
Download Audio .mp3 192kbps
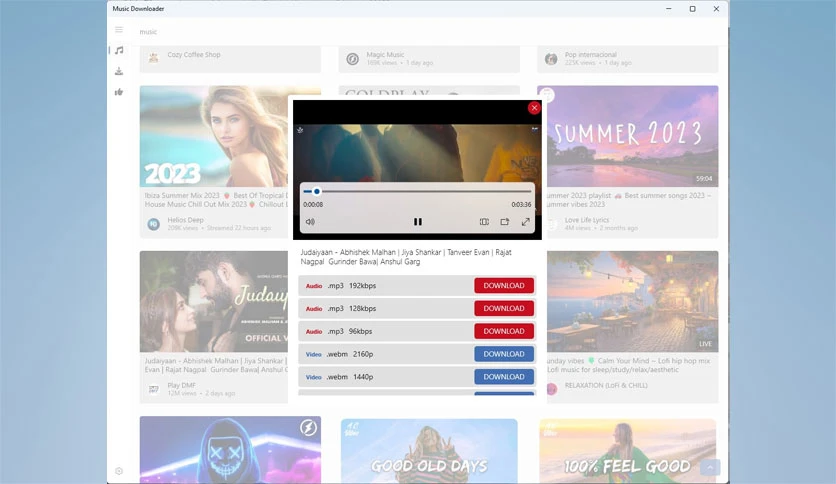pyautogui.click(x=504, y=286)
